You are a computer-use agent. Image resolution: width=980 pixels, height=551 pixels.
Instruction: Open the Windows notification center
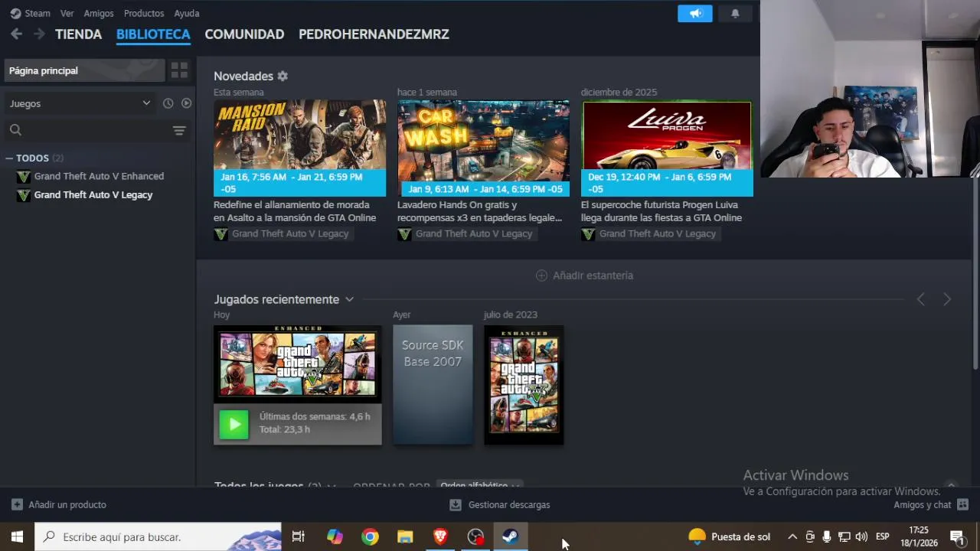coord(957,536)
